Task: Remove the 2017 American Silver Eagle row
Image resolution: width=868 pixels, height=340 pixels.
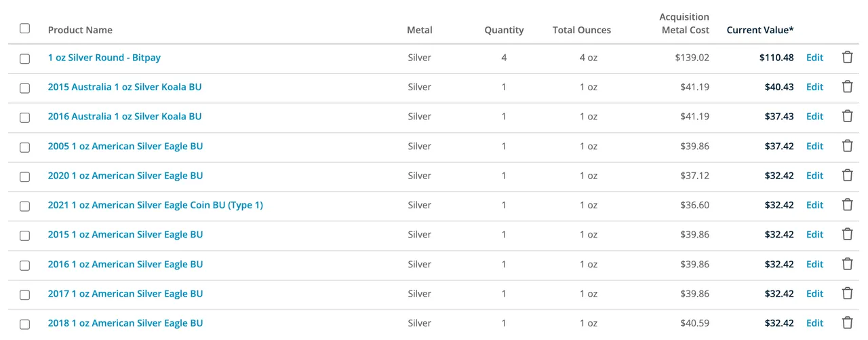Action: 847,293
